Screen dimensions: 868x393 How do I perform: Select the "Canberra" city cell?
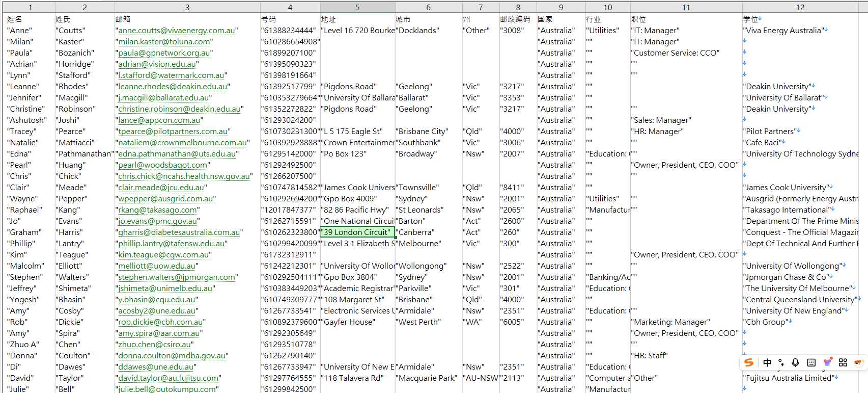click(429, 232)
